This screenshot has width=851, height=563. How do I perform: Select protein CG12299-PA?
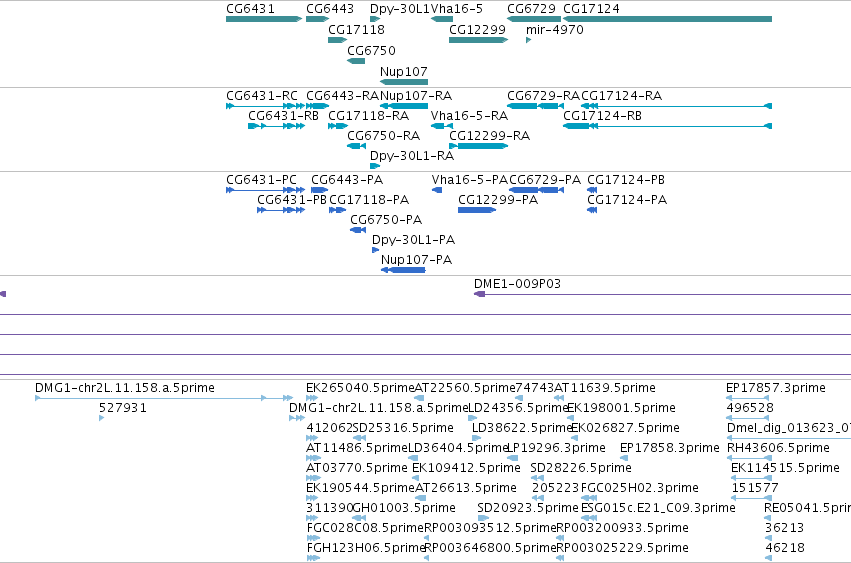[498, 200]
